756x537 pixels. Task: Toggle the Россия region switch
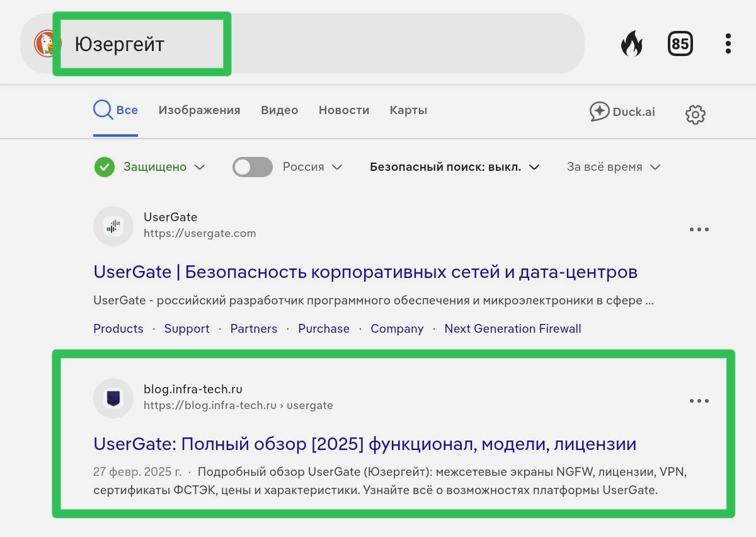[x=252, y=167]
